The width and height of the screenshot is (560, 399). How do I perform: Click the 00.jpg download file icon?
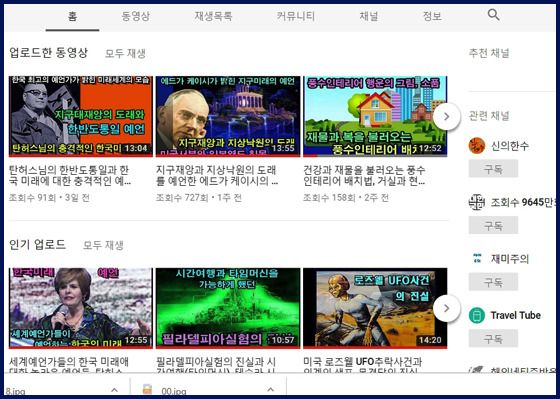148,389
